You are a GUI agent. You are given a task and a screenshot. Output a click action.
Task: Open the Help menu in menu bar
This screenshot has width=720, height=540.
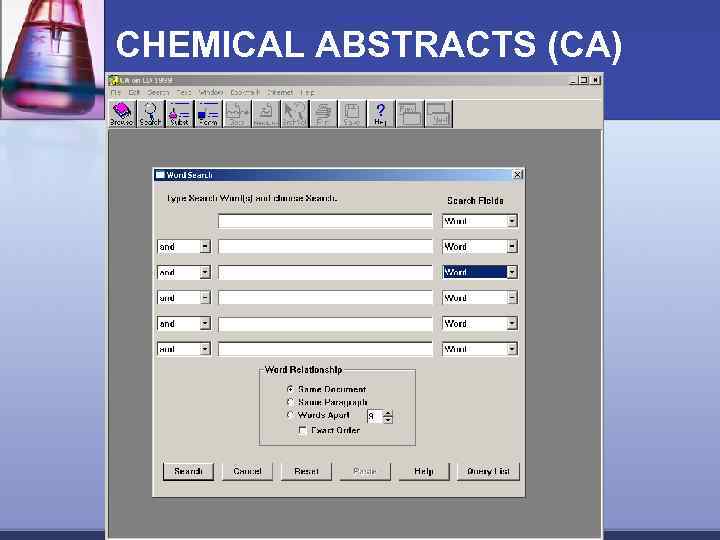pos(308,92)
